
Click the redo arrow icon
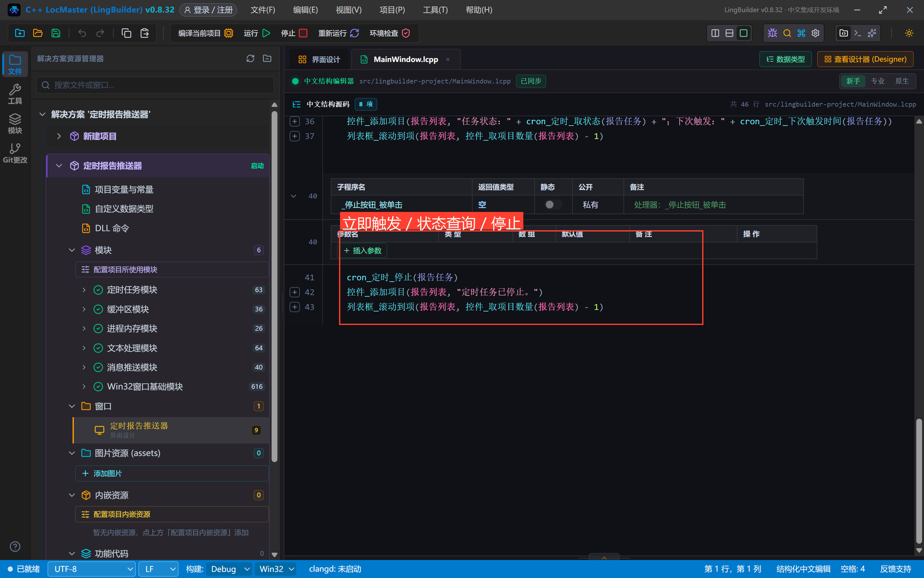[x=100, y=33]
